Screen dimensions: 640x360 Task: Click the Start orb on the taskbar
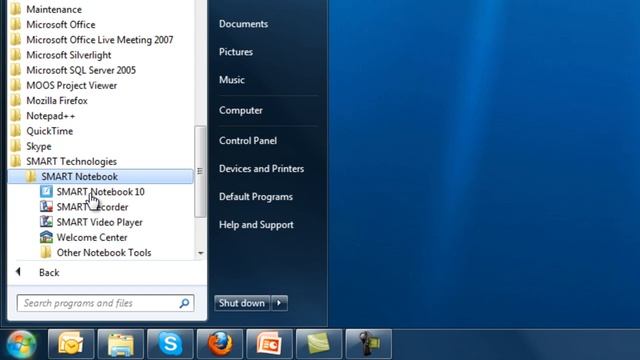point(21,344)
